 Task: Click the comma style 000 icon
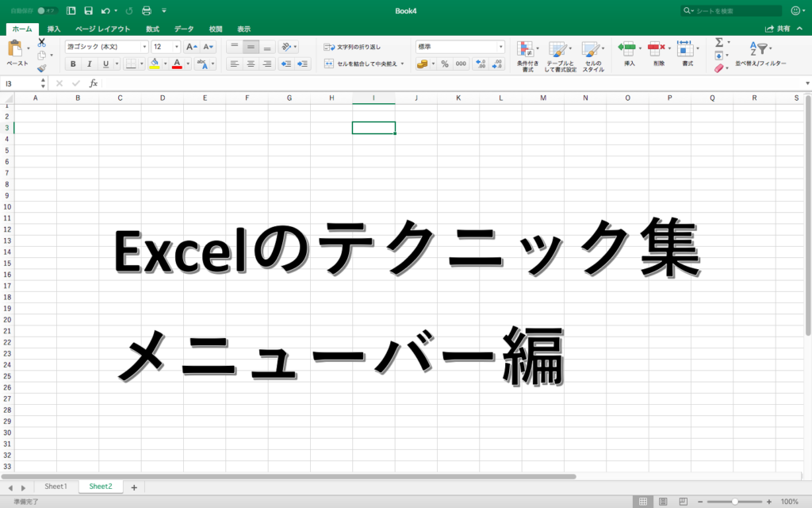pyautogui.click(x=461, y=63)
